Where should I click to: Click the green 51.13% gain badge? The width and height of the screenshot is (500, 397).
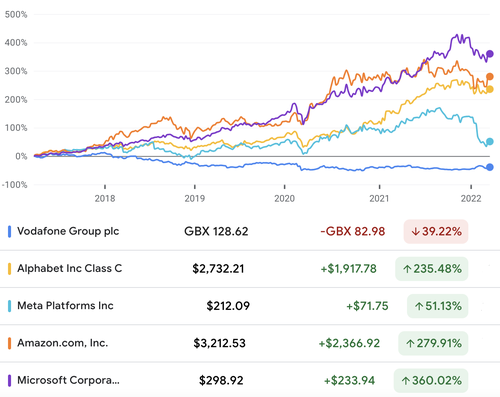(437, 306)
